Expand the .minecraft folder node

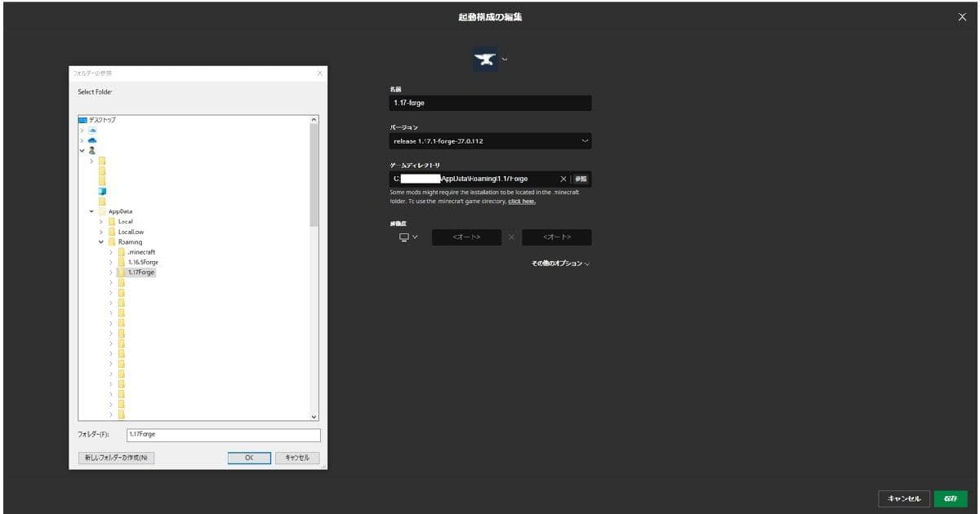pos(111,252)
